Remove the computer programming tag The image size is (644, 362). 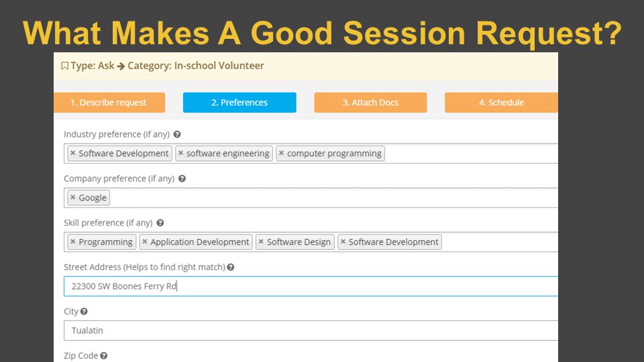pos(281,153)
